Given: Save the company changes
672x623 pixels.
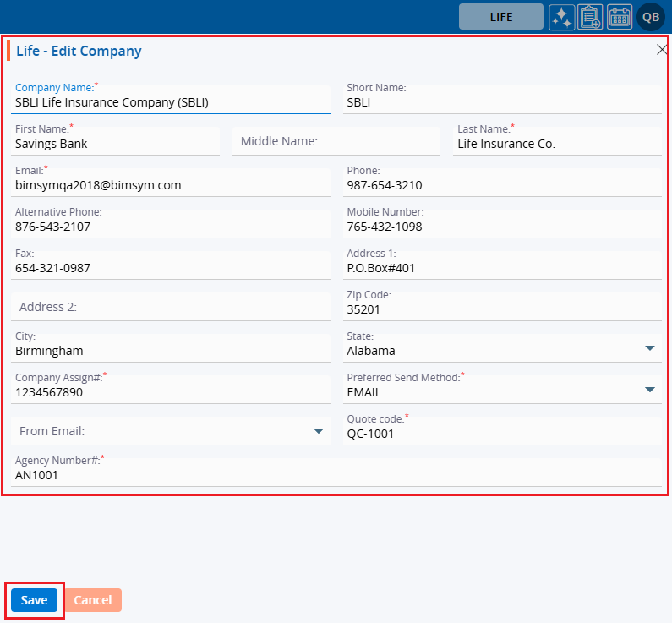Looking at the screenshot, I should click(34, 600).
